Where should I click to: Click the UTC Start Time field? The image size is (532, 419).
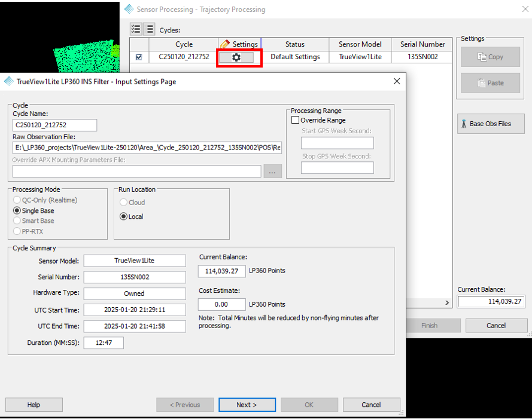point(135,310)
